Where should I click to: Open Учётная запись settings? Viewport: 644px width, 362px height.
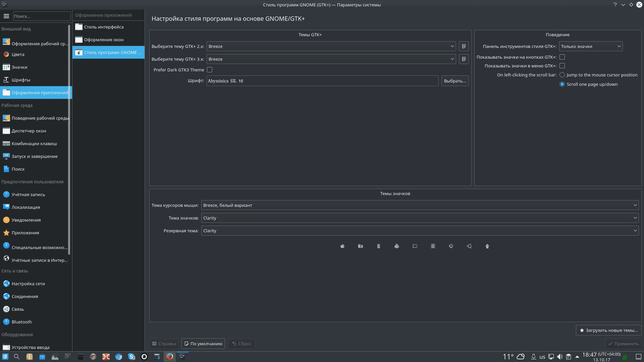(x=36, y=194)
